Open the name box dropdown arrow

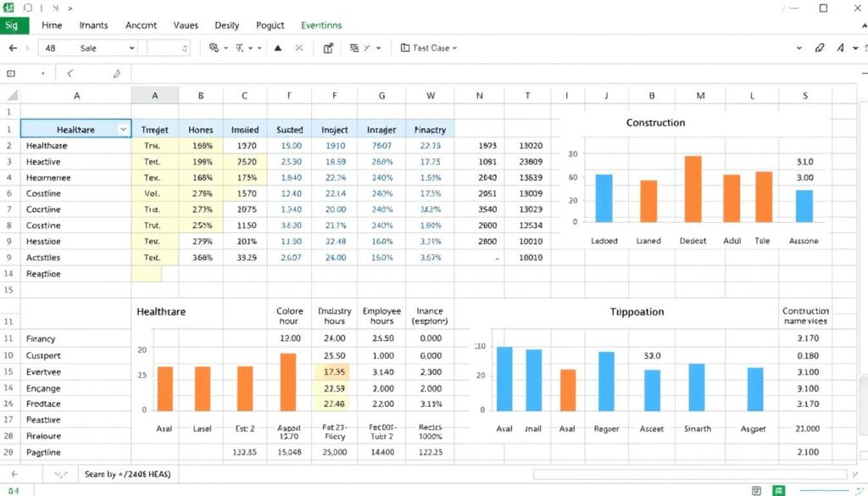[42, 73]
